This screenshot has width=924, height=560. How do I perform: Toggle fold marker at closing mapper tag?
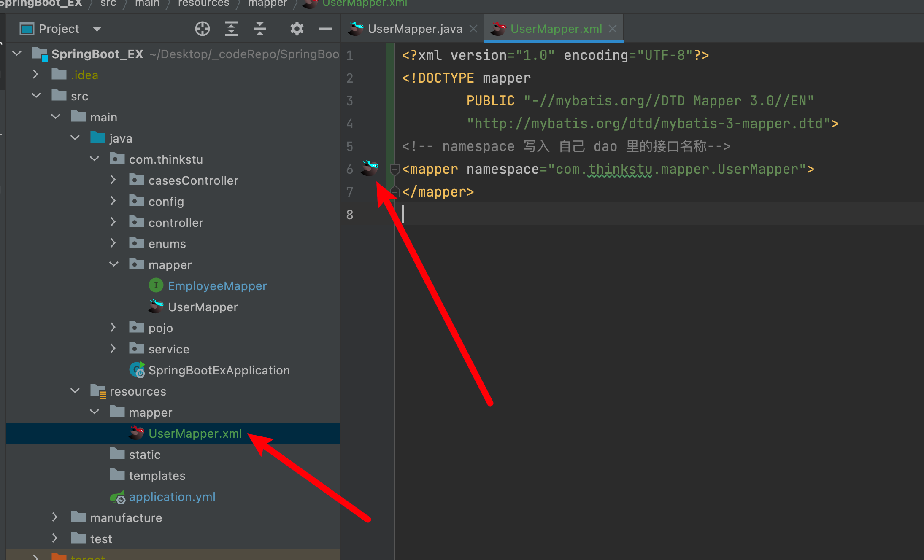[395, 191]
